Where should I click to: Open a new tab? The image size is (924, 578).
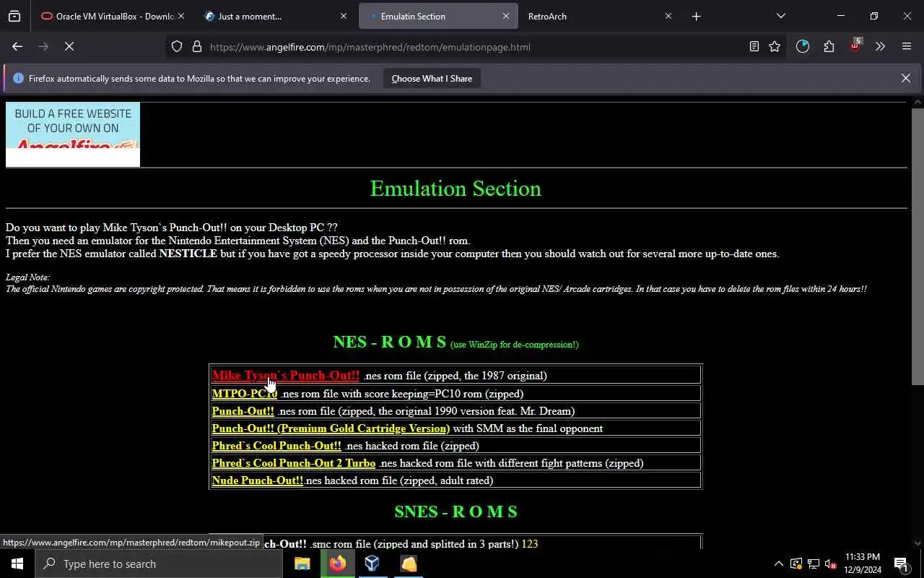pyautogui.click(x=696, y=16)
